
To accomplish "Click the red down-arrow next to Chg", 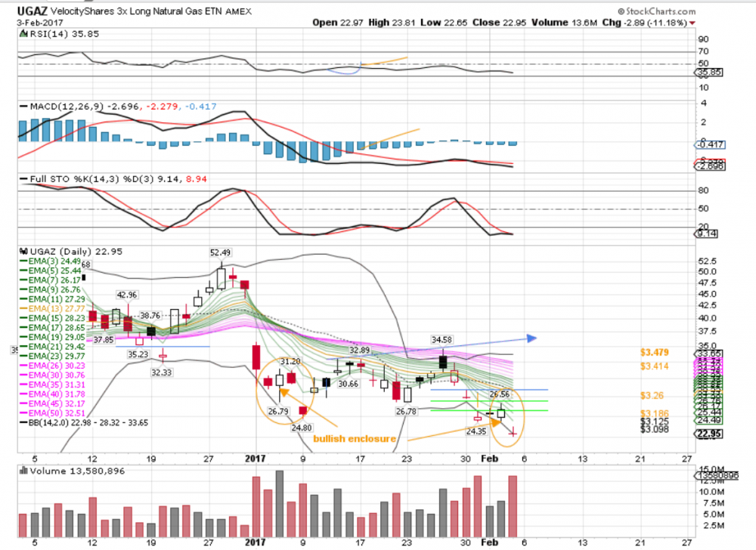I will tap(692, 23).
